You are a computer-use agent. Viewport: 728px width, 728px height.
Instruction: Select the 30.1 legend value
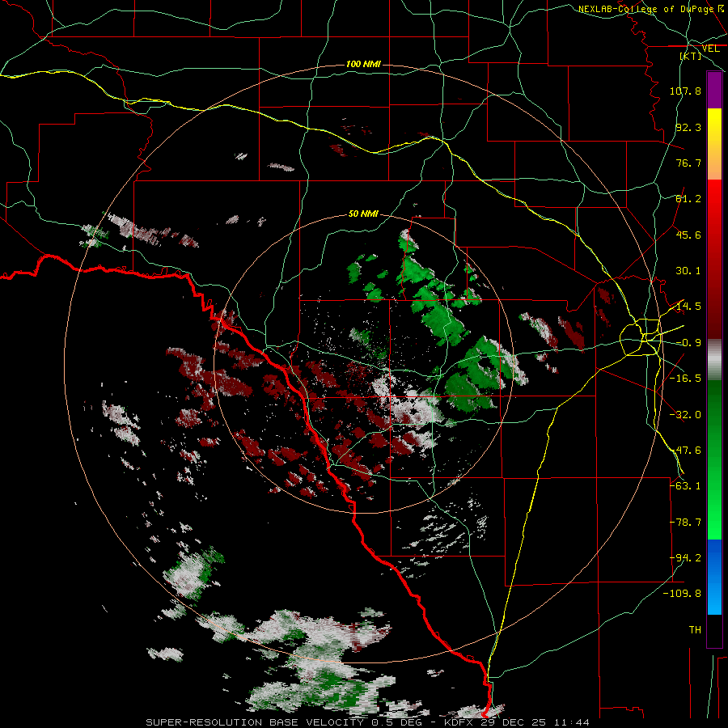click(688, 271)
